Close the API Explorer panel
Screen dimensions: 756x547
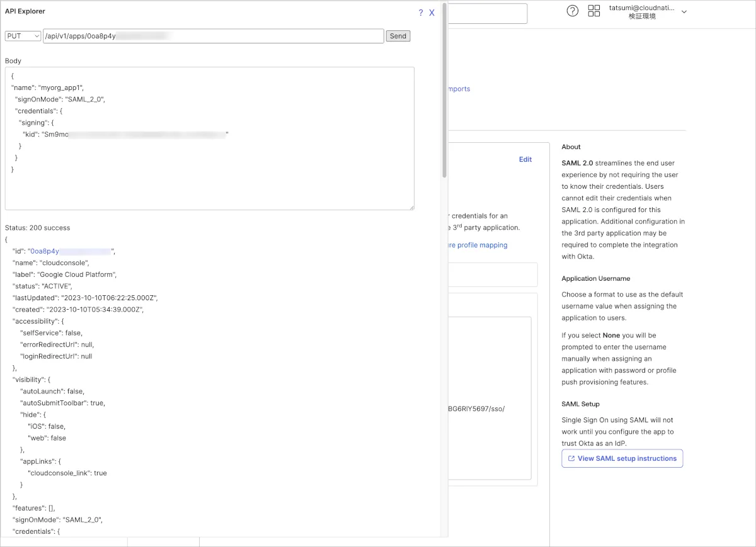pos(432,13)
